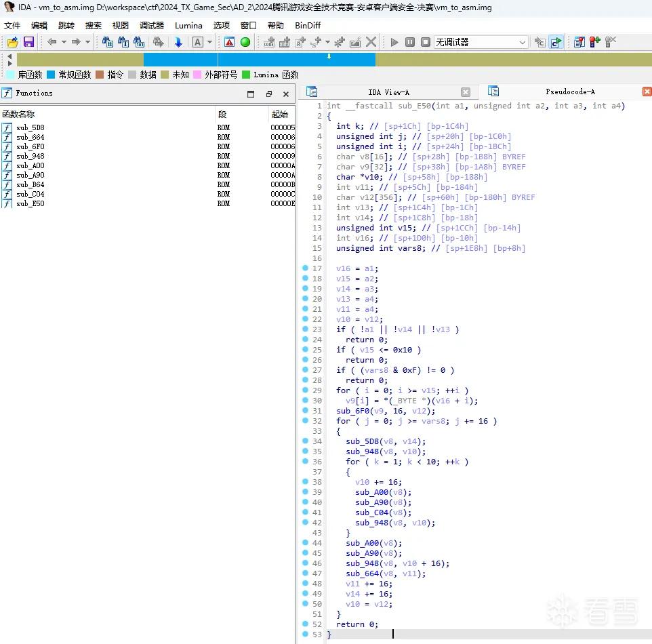Image resolution: width=652 pixels, height=644 pixels.
Task: Sort functions by 起始 column header
Action: tap(282, 115)
